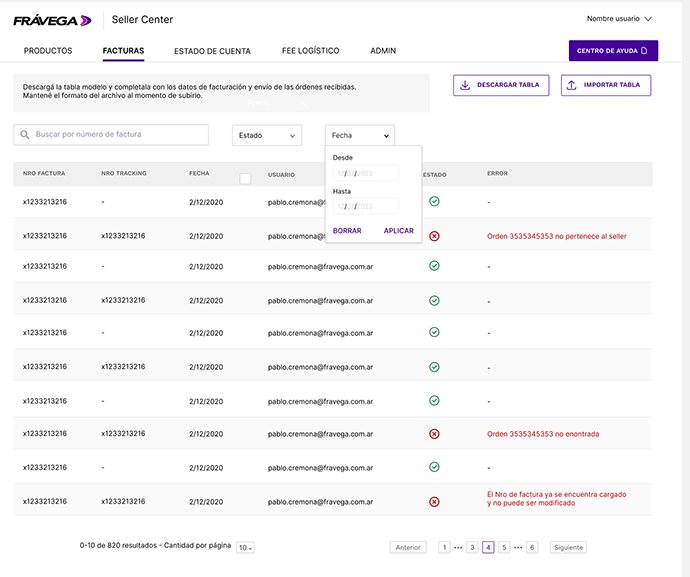690x577 pixels.
Task: Go to Anterior page
Action: (408, 548)
